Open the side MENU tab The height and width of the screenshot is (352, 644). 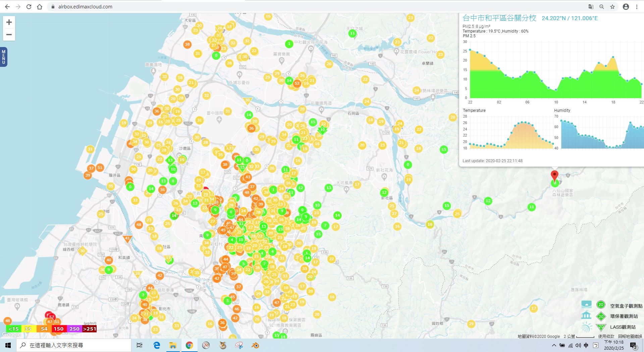coord(4,57)
